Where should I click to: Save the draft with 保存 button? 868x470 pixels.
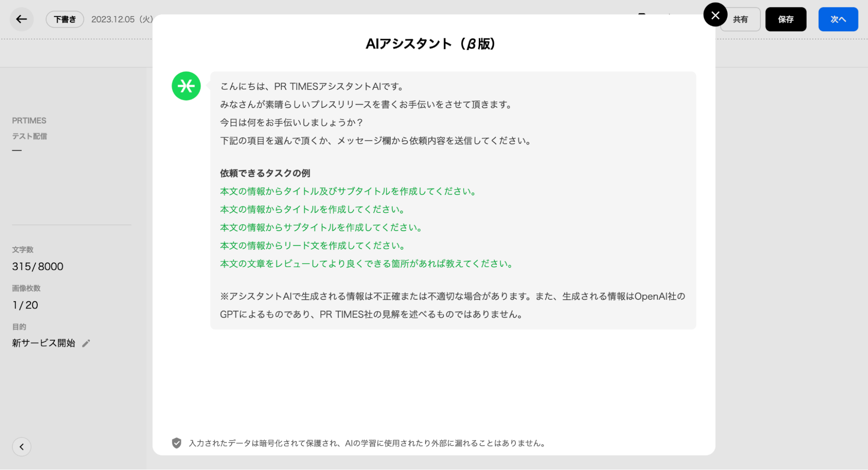[785, 19]
